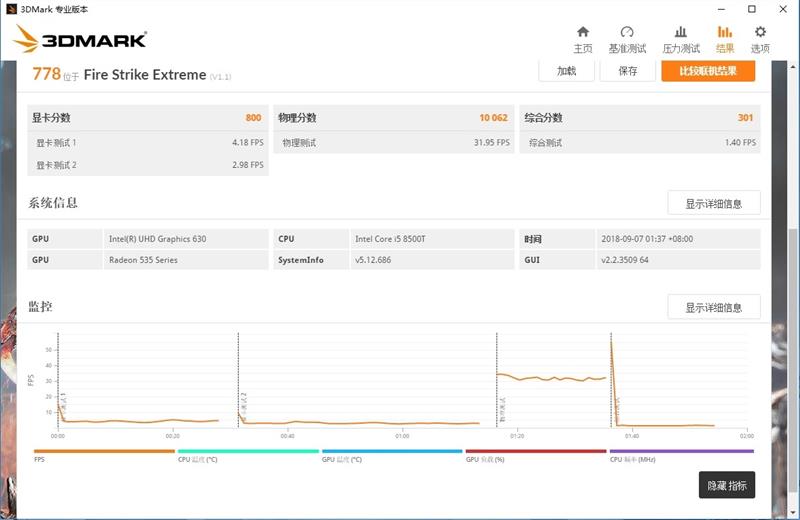
Task: Click the orange compare online results button
Action: (707, 71)
